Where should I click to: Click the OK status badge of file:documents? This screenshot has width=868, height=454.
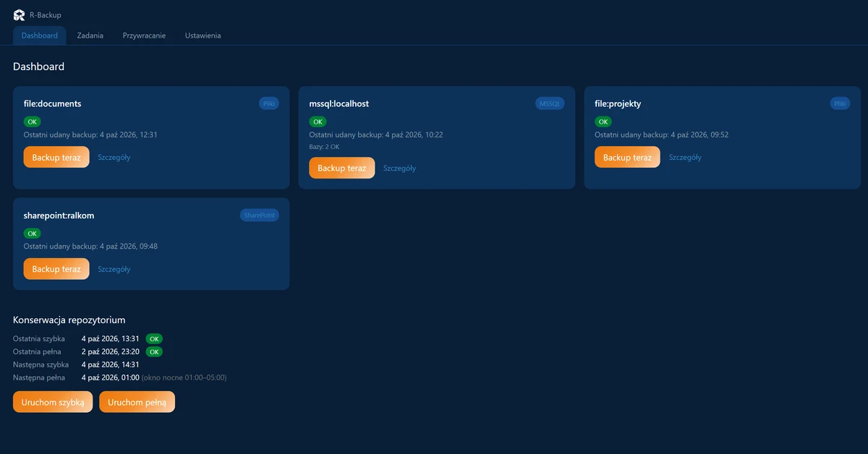33,121
